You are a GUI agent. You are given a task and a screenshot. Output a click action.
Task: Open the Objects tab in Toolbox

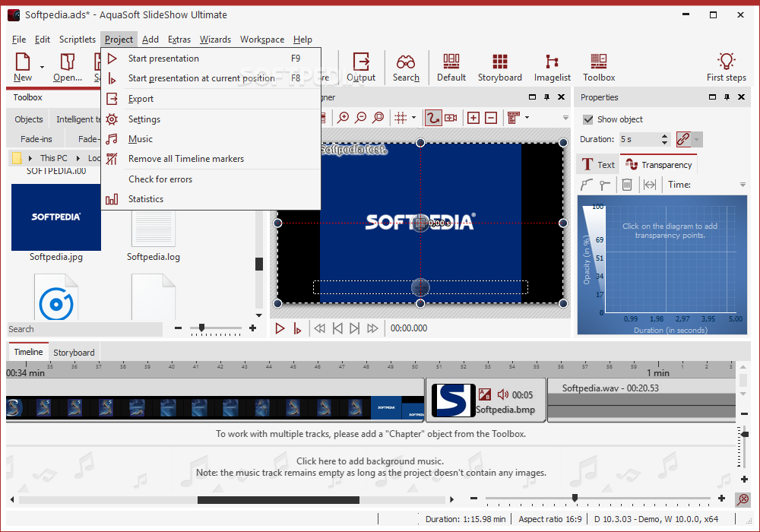tap(29, 119)
